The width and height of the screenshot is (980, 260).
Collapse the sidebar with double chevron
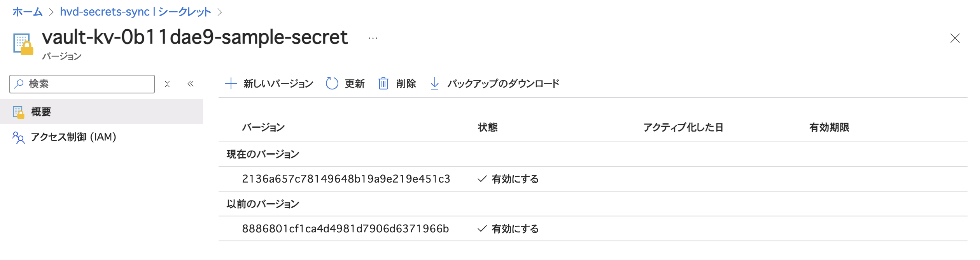click(191, 84)
